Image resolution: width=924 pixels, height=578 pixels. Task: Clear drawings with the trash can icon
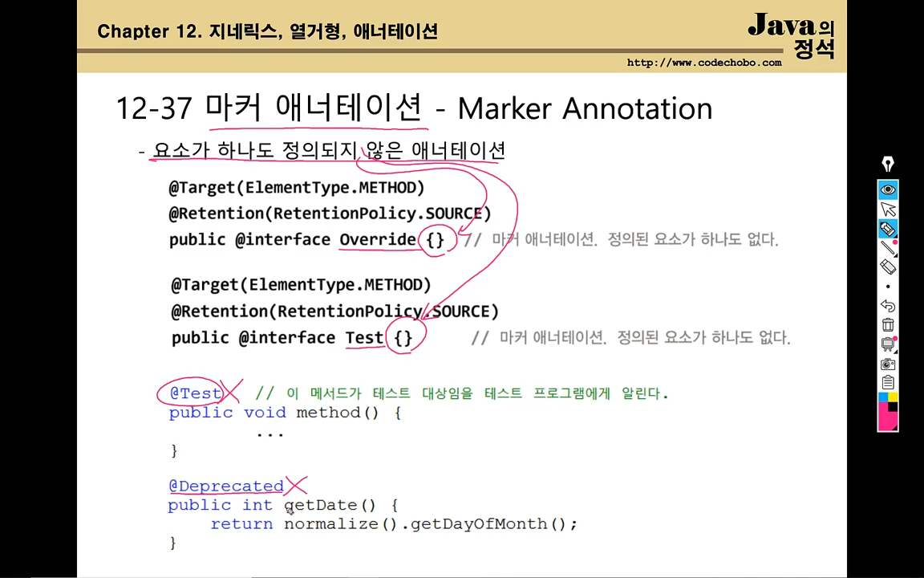(887, 324)
